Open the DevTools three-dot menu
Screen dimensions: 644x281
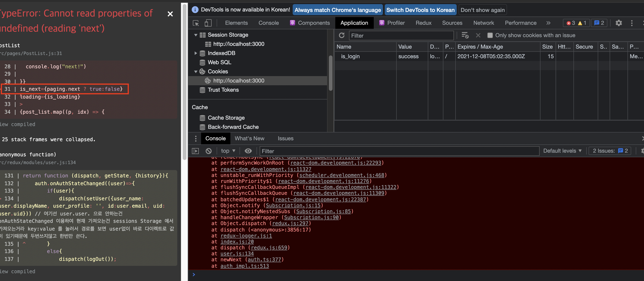click(631, 23)
